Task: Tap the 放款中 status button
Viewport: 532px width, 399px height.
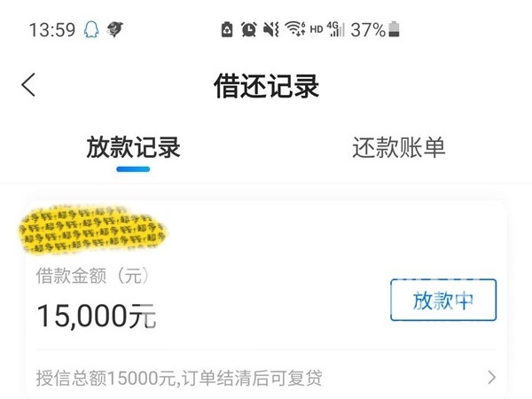Action: click(443, 300)
